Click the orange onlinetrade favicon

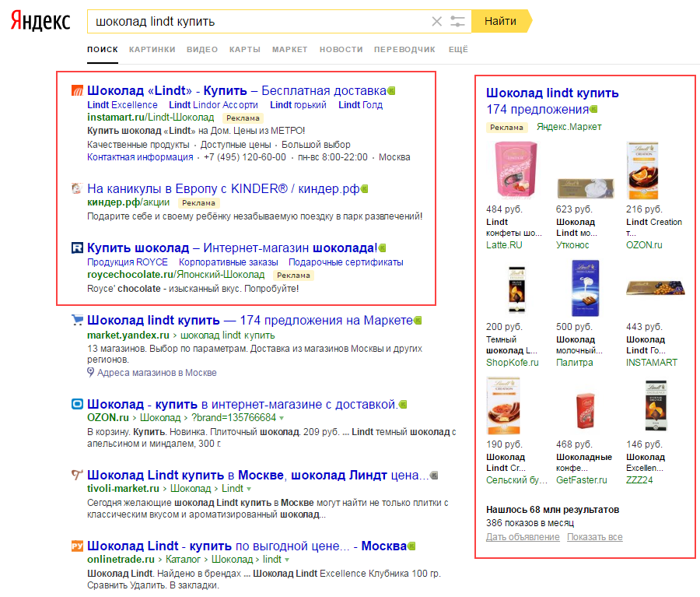click(76, 546)
